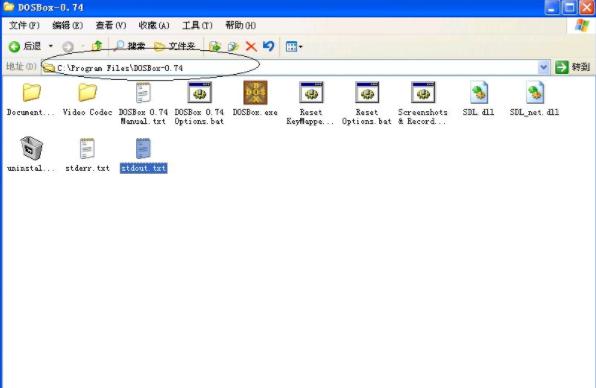This screenshot has width=596, height=388.
Task: Select the uninstall program icon
Action: click(31, 148)
